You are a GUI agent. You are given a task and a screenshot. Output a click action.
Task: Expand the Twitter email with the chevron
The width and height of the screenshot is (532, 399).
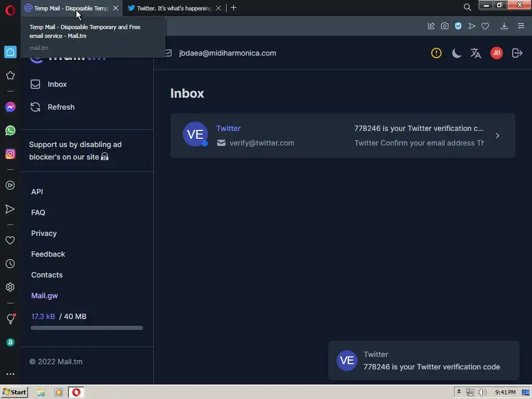497,136
